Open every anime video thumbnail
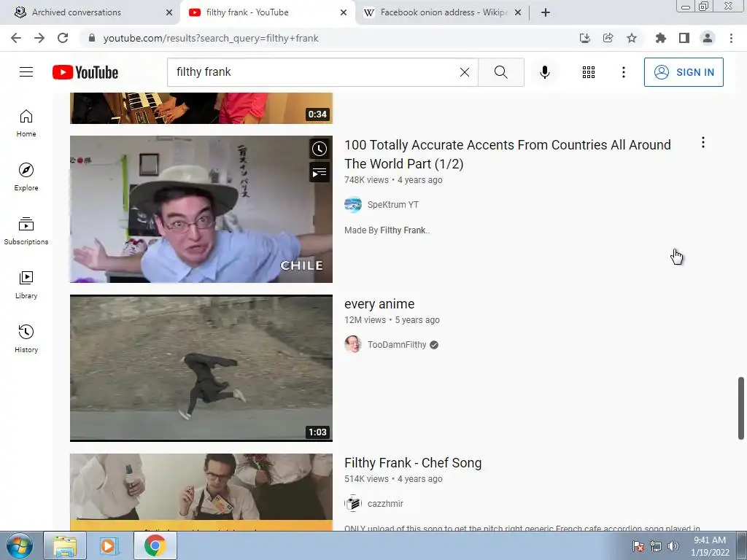The width and height of the screenshot is (747, 560). point(201,368)
